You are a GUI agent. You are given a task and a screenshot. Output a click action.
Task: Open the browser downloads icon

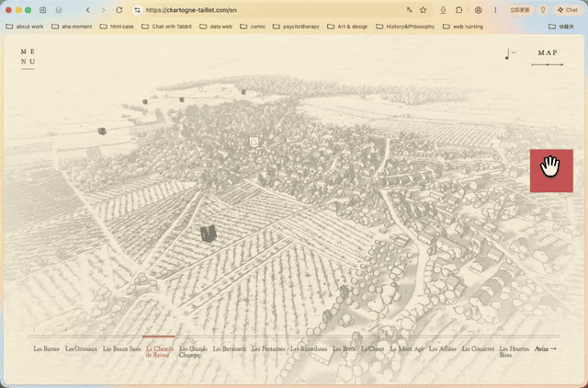click(x=443, y=10)
